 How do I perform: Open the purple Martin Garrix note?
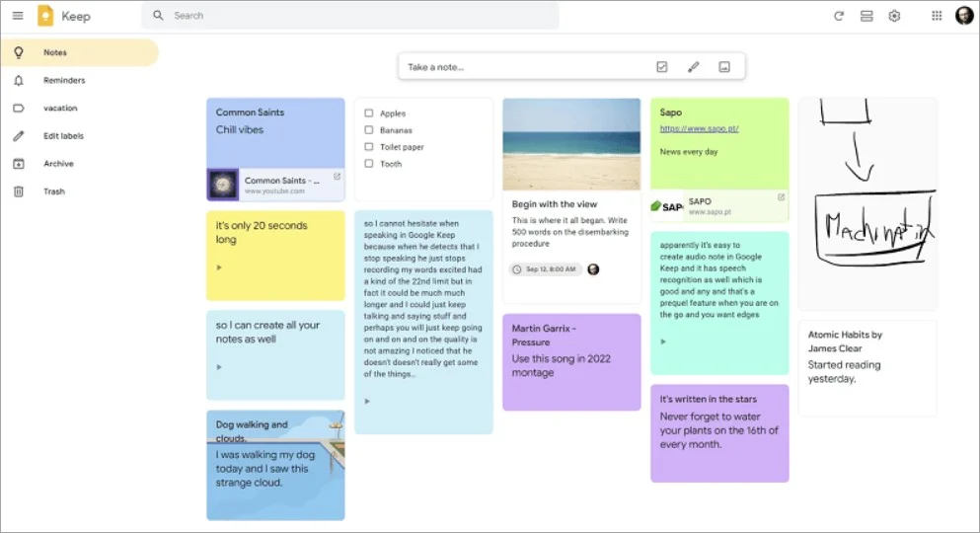571,361
